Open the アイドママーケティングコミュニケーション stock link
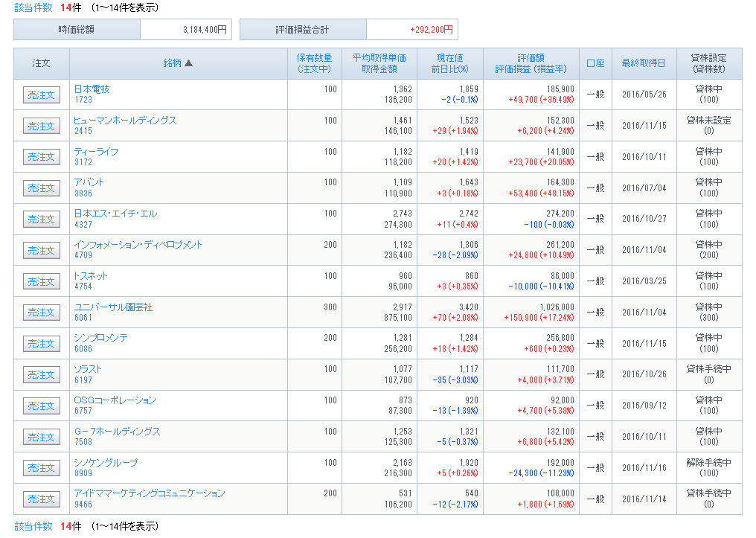Screen dimensions: 756x538 [150, 493]
